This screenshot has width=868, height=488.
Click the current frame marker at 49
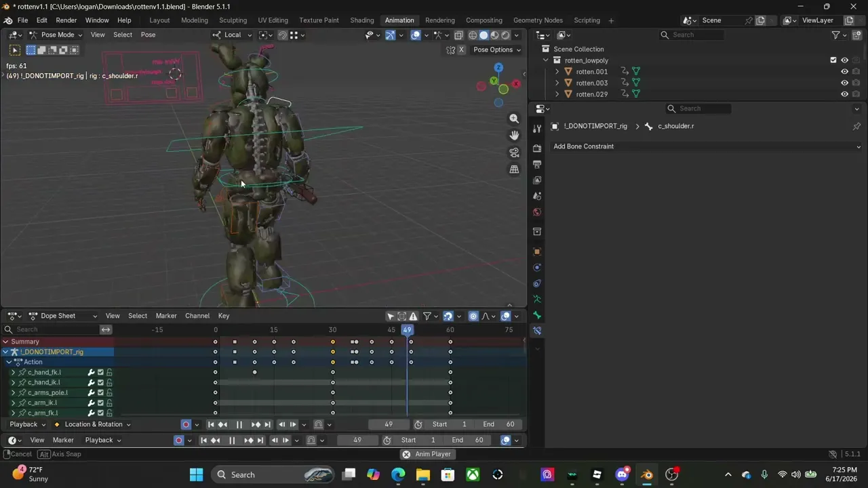point(407,329)
